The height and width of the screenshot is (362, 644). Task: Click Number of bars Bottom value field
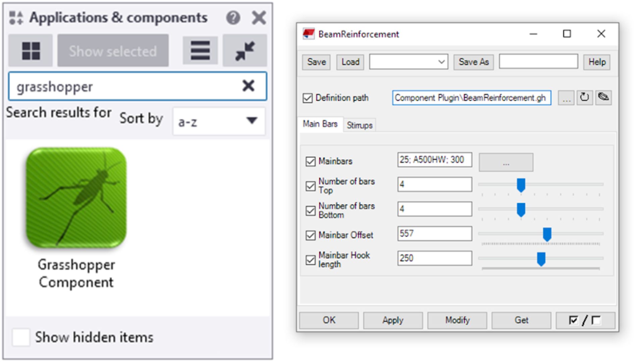coord(435,209)
